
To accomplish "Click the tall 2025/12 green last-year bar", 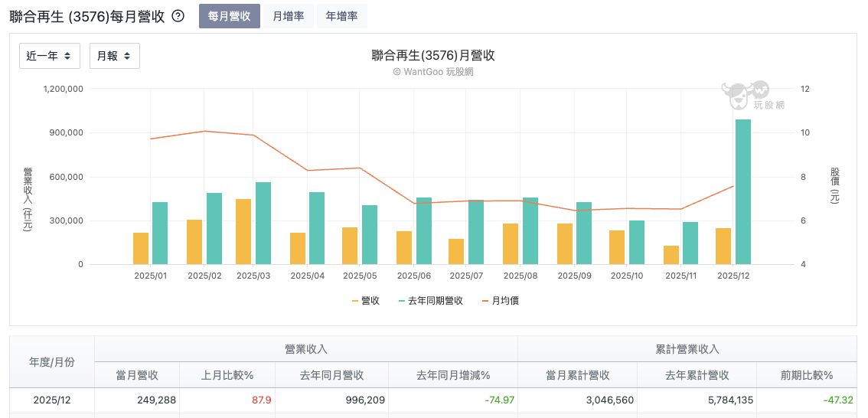I will pyautogui.click(x=743, y=192).
